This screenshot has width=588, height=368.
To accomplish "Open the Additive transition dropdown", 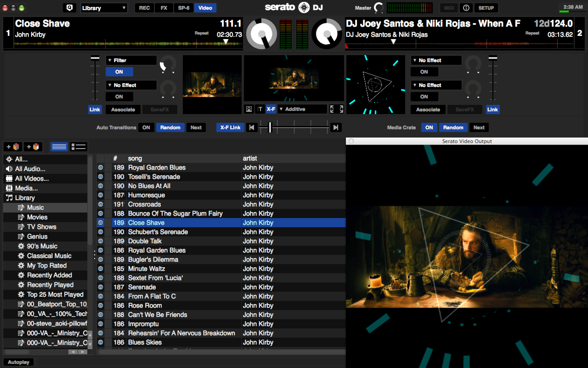I will tap(302, 109).
